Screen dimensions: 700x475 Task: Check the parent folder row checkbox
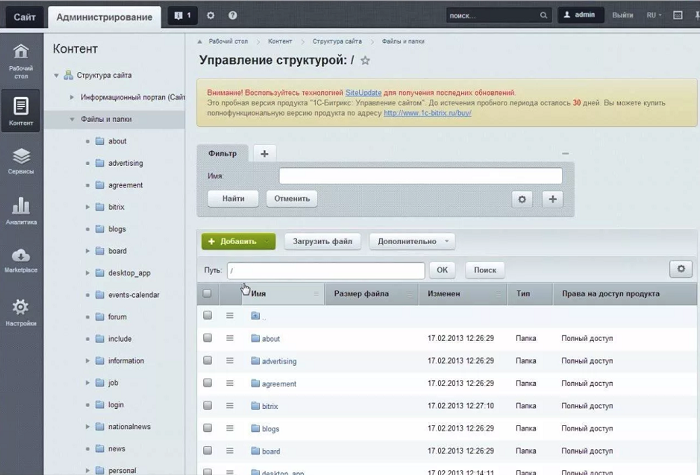[x=207, y=315]
